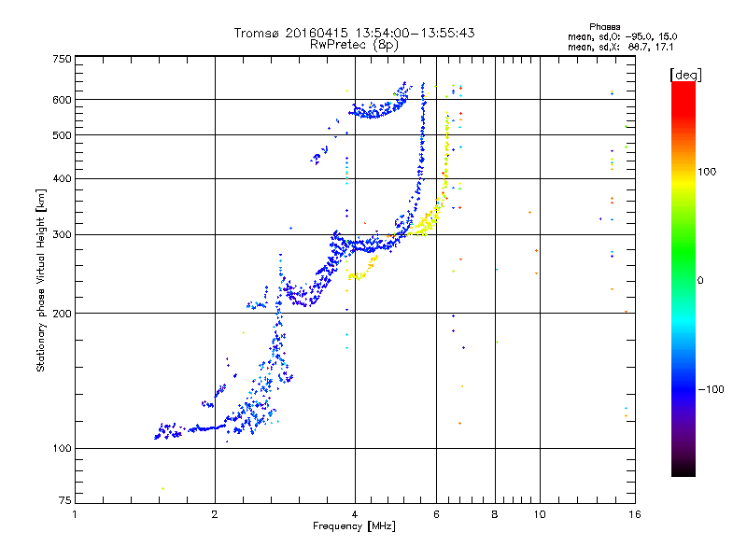Click the "Stationary phase Virtual Height [km]" axis label

41,281
